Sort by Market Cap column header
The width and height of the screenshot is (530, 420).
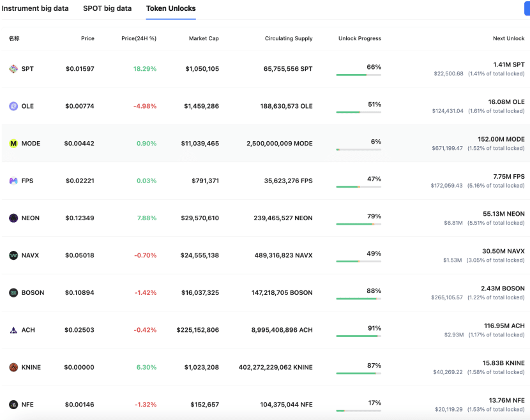204,39
